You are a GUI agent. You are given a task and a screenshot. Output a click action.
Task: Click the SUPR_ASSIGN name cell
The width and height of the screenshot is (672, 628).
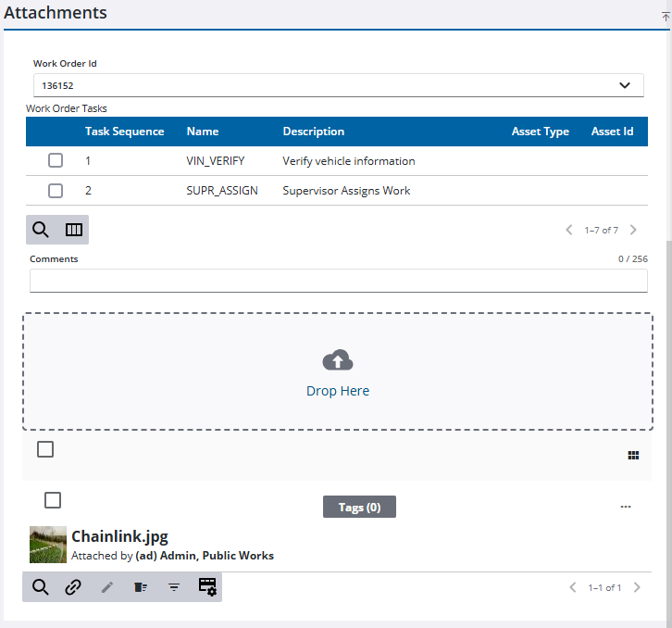[x=222, y=191]
